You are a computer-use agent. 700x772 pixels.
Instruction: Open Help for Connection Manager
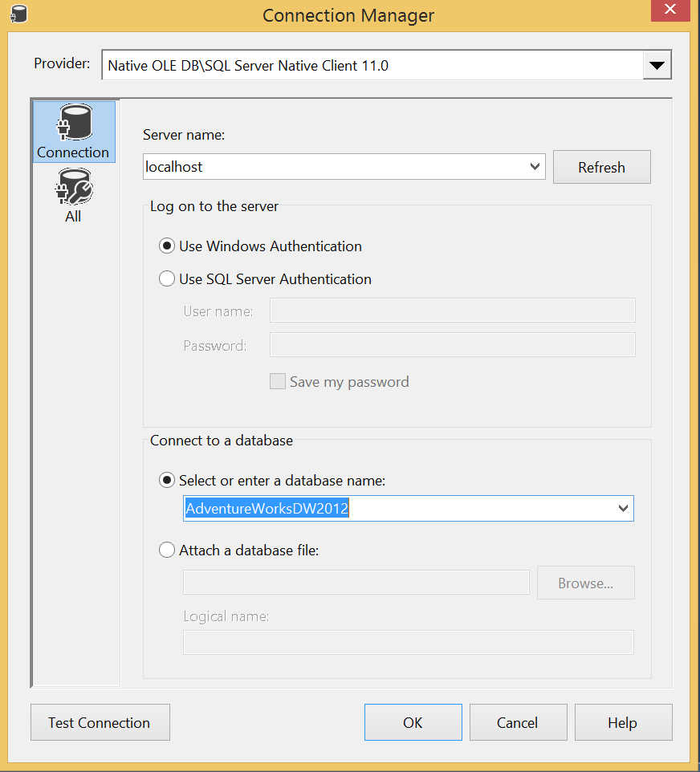click(x=623, y=722)
